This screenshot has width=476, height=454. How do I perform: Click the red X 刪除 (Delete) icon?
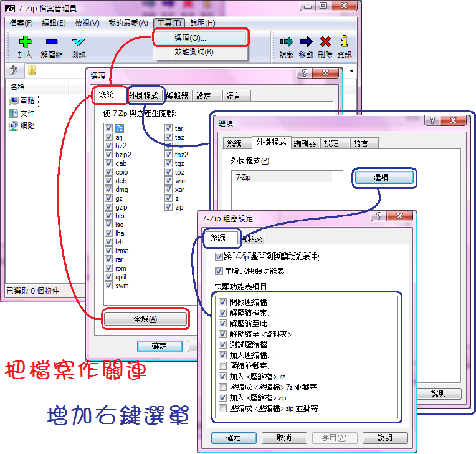pyautogui.click(x=325, y=41)
